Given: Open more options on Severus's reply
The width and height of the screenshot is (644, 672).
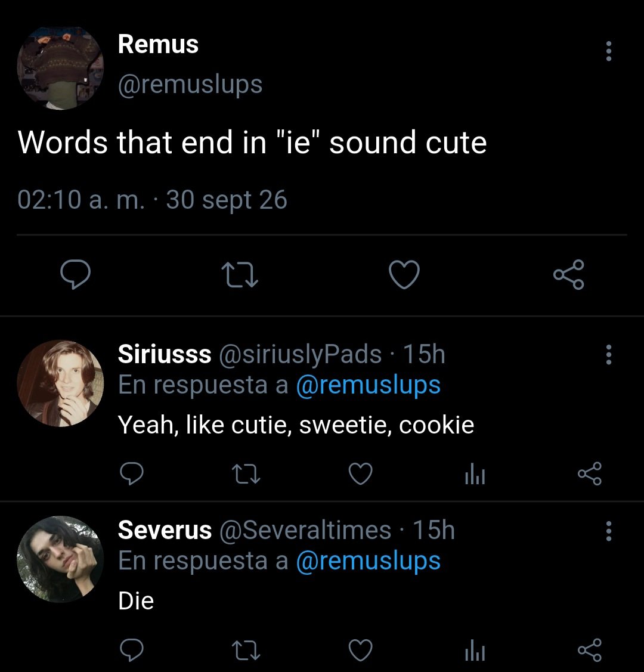Looking at the screenshot, I should pos(608,531).
